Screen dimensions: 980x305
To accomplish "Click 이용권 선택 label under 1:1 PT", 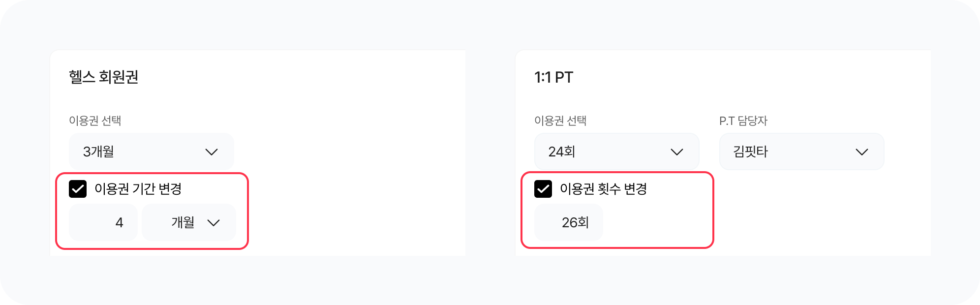I will coord(560,121).
